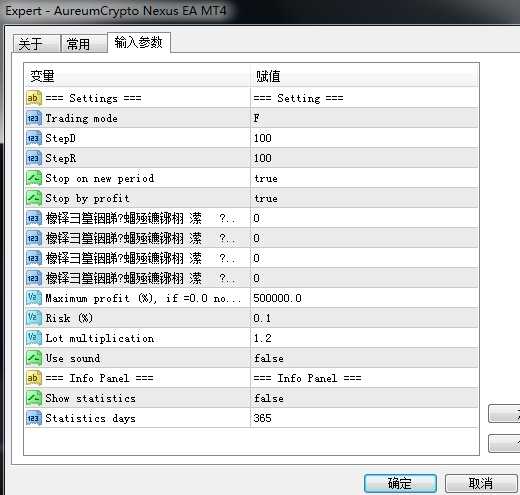Select the Maximum profit (%) variable name
The height and width of the screenshot is (495, 520).
click(x=143, y=298)
